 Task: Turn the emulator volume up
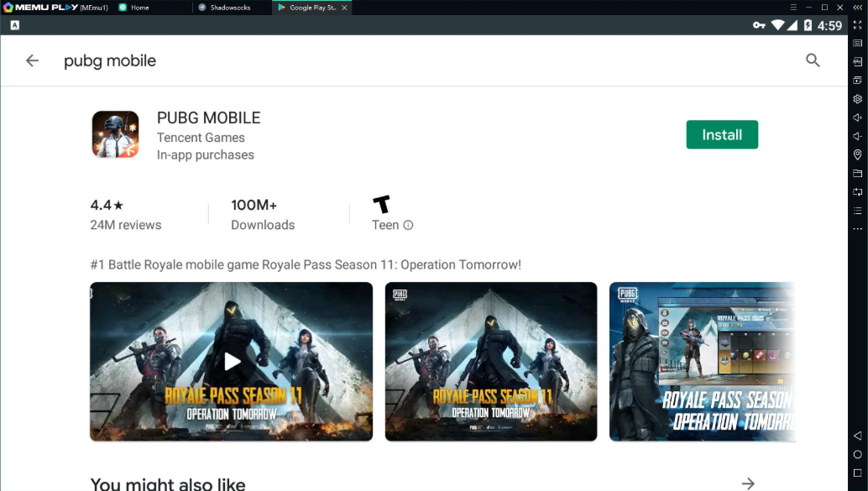coord(857,118)
